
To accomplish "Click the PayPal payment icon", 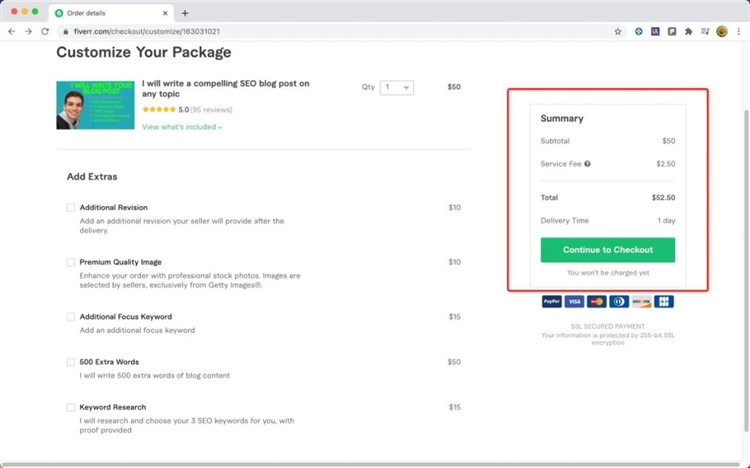I will (551, 301).
